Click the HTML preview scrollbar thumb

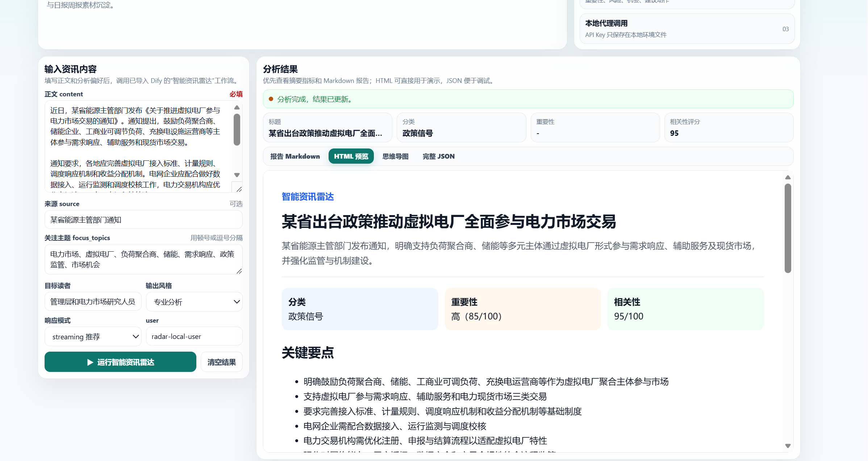tap(788, 228)
